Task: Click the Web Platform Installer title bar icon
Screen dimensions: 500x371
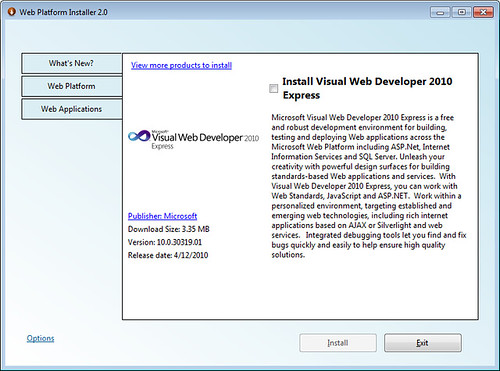Action: pyautogui.click(x=11, y=12)
